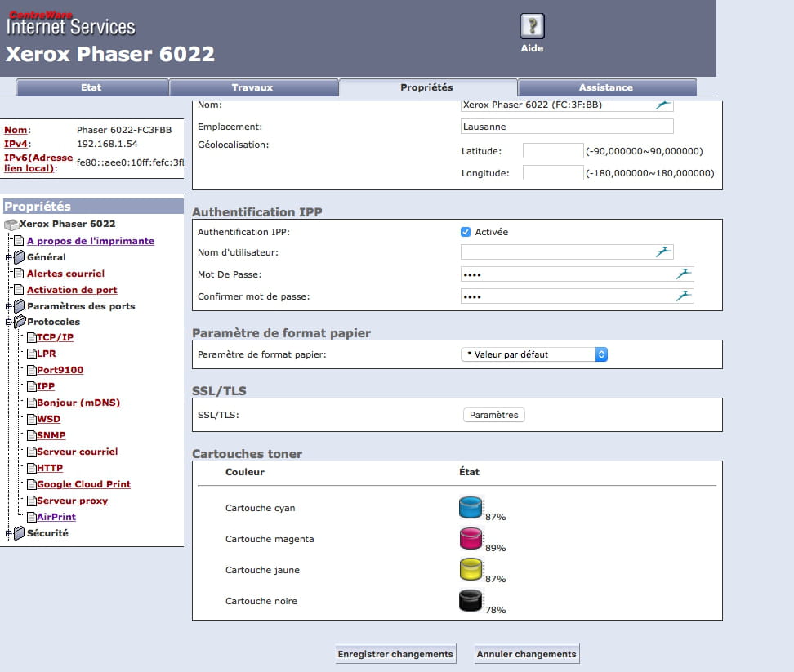This screenshot has height=672, width=794.
Task: Click the IPv4 link in device info
Action: (x=16, y=144)
